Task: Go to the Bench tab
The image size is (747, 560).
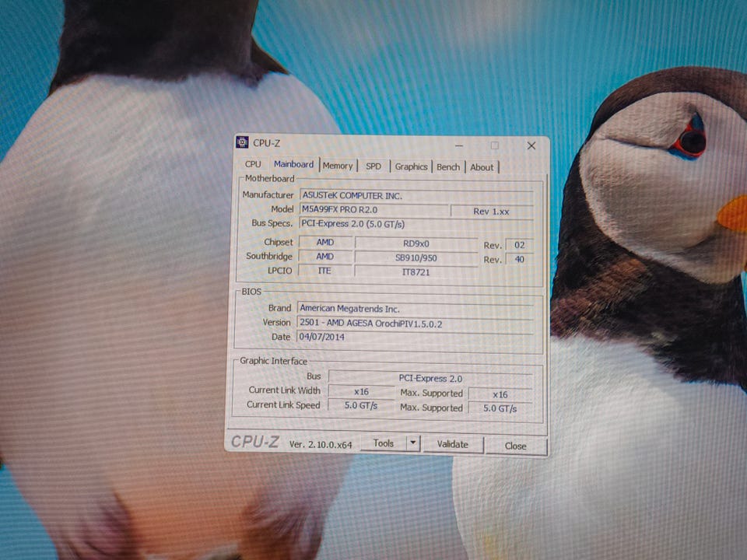Action: [448, 167]
